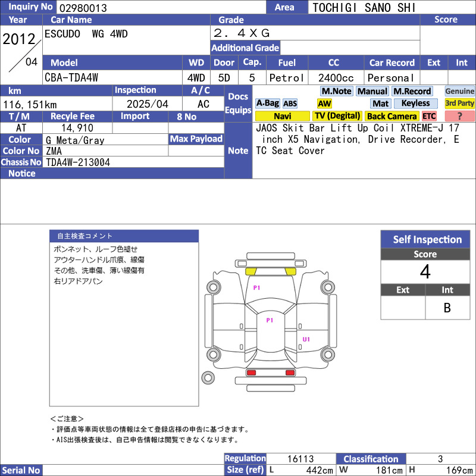Click the Self Inspection header
This screenshot has height=476, width=476.
click(x=427, y=240)
